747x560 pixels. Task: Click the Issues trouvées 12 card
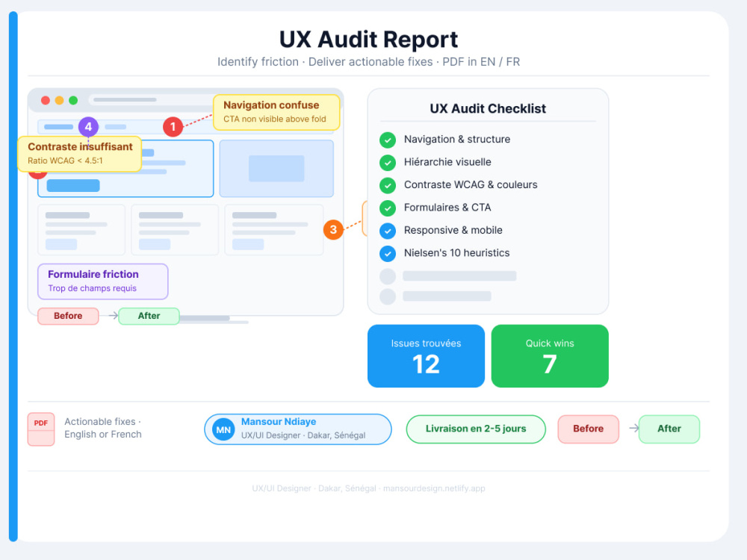pos(426,355)
